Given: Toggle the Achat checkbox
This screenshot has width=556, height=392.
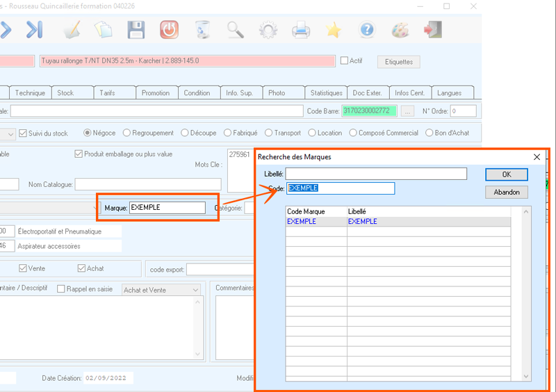Looking at the screenshot, I should (x=81, y=268).
